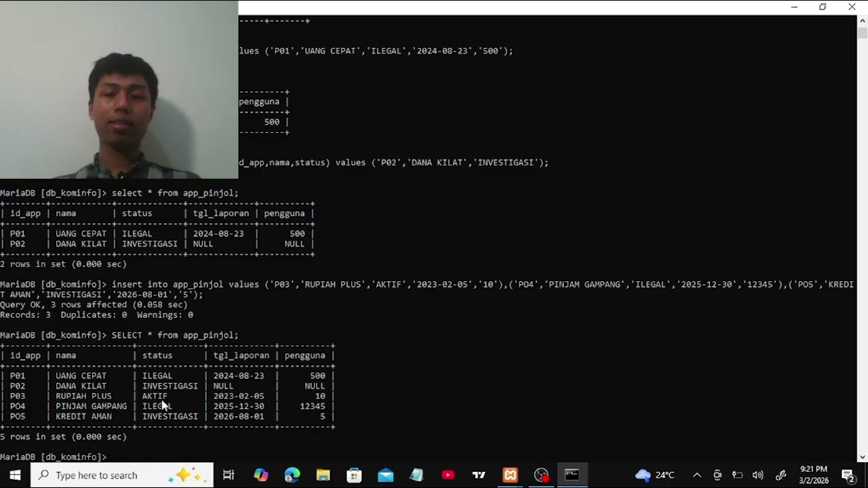Launch Copilot from the taskbar
868x488 pixels.
click(260, 475)
